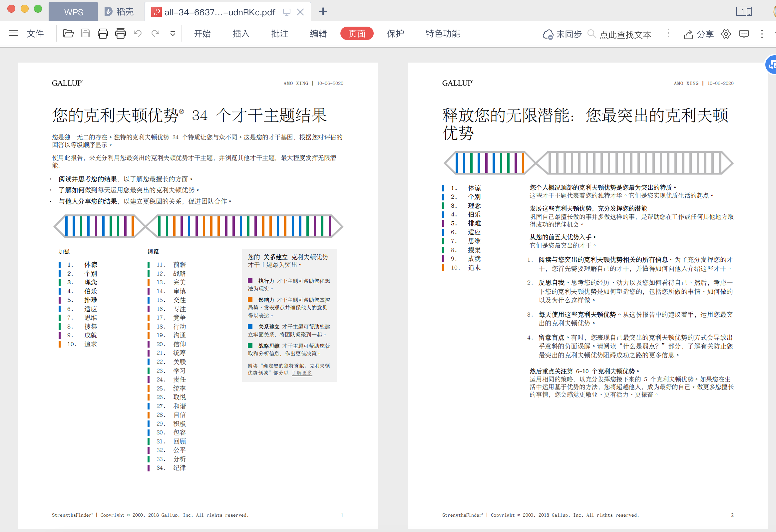
Task: Click the 分享 share button
Action: click(698, 34)
